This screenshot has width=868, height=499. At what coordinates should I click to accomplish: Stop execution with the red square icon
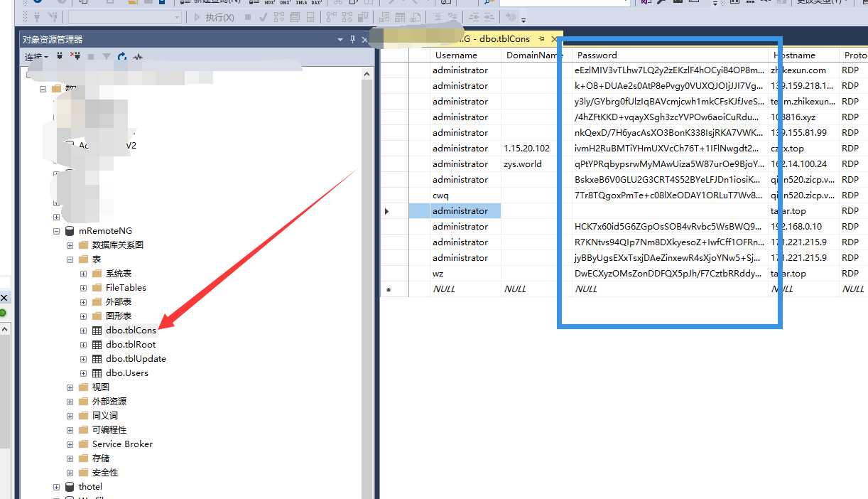[248, 17]
